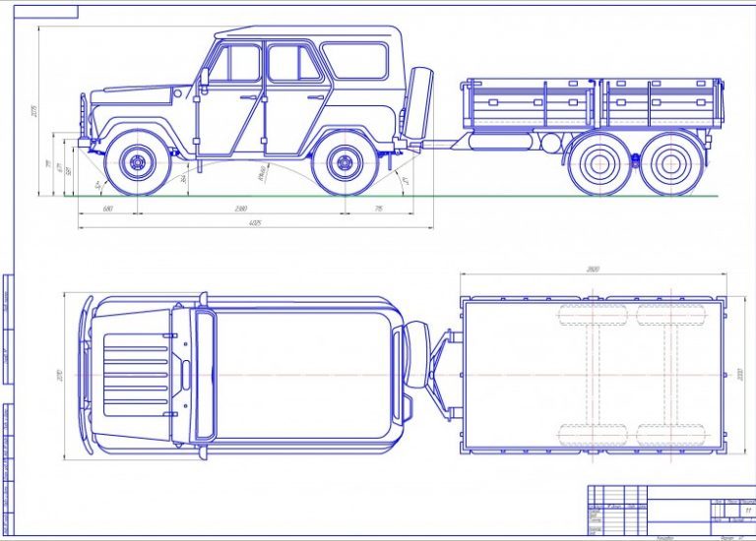Image resolution: width=756 pixels, height=541 pixels.
Task: Click the spare tire on the jeep's rear
Action: [x=417, y=102]
